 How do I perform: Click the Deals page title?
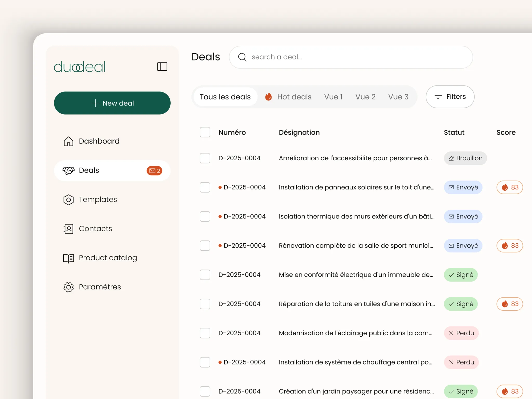tap(206, 57)
